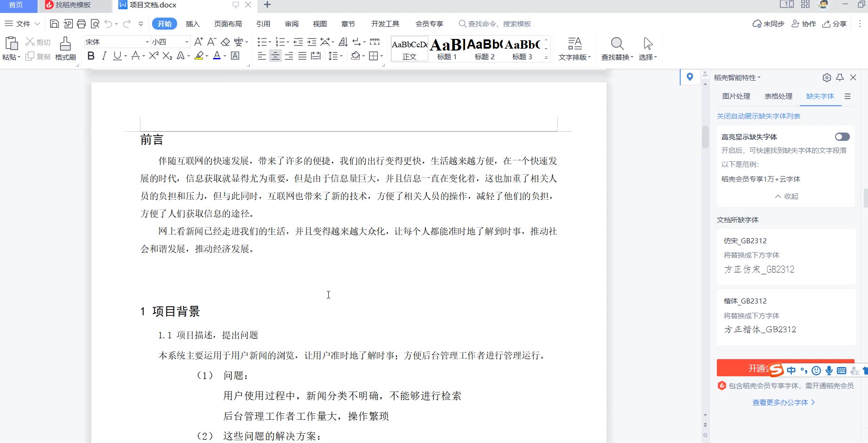This screenshot has height=443, width=868.
Task: Decrease font size with A- icon
Action: [x=212, y=42]
